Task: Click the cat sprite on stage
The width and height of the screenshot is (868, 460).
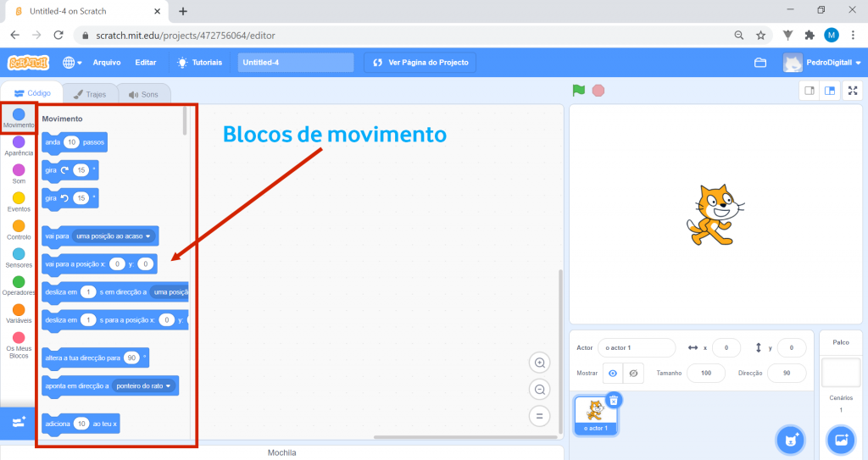Action: click(715, 215)
